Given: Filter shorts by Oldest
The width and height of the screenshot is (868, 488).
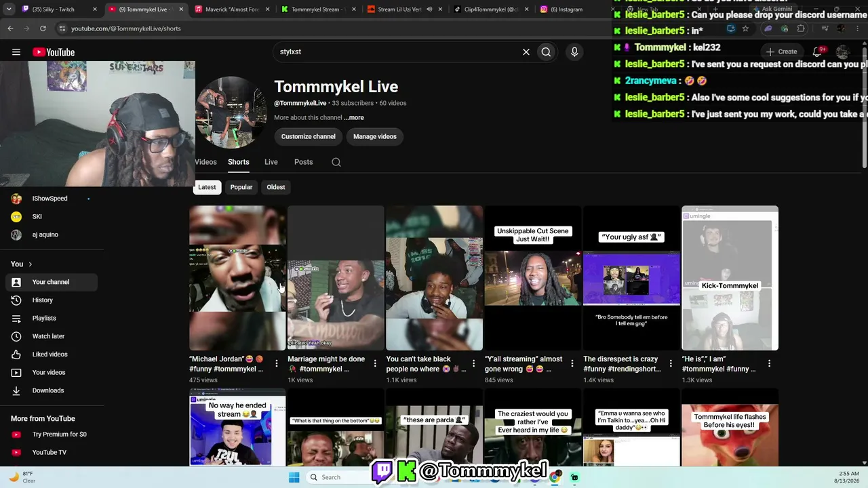Looking at the screenshot, I should [276, 187].
